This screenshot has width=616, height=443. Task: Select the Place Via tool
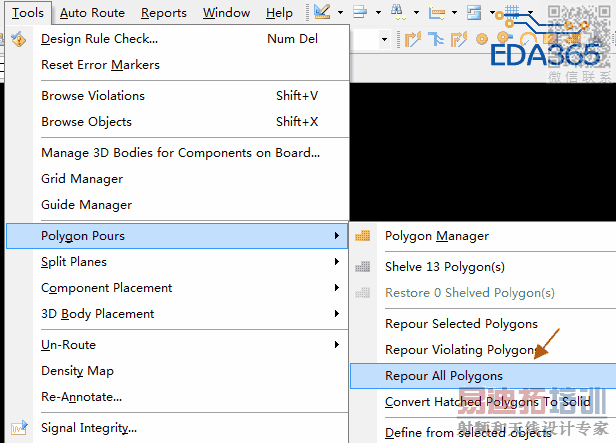(503, 38)
